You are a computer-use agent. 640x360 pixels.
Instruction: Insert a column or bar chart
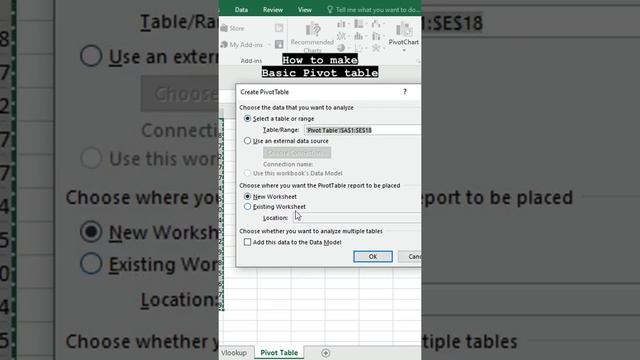point(341,24)
